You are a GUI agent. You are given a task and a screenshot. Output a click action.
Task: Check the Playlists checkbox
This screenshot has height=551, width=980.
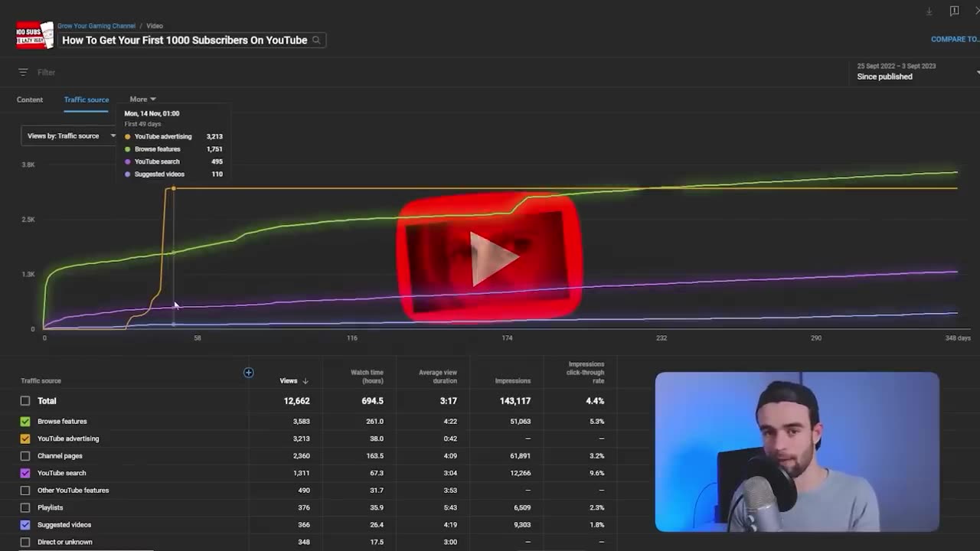point(25,507)
